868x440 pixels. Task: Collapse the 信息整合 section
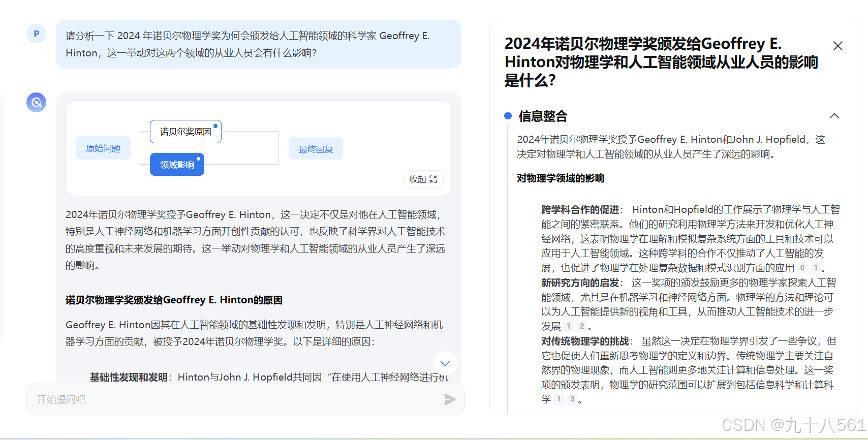[834, 116]
